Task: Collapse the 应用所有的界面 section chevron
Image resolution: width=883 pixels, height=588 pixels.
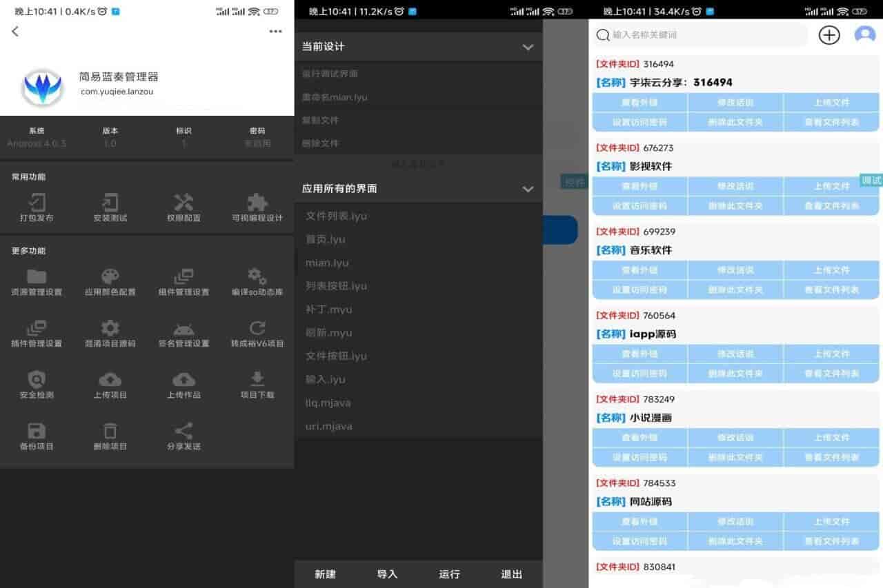Action: (x=528, y=189)
